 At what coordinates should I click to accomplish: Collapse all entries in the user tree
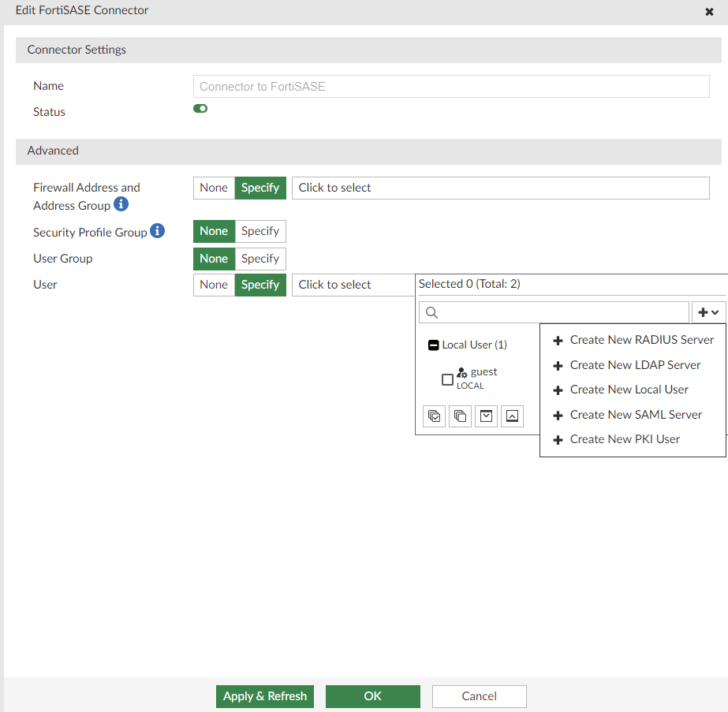point(512,416)
